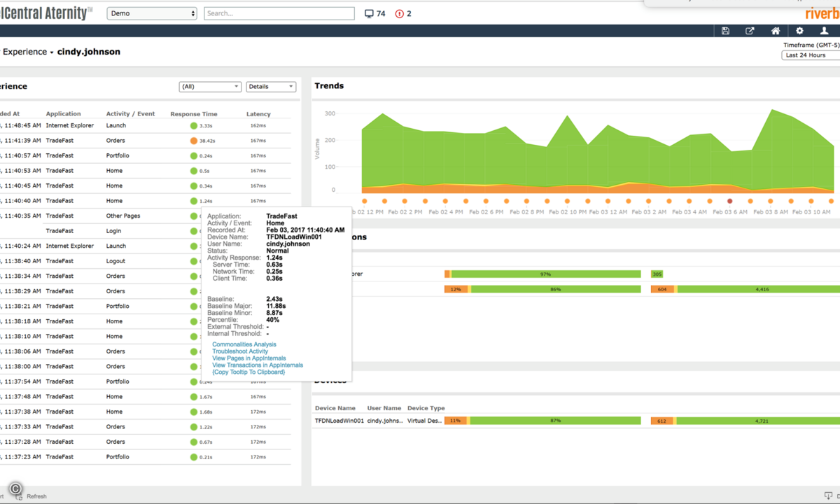Click the Refresh icon in bottom bar

point(19,496)
